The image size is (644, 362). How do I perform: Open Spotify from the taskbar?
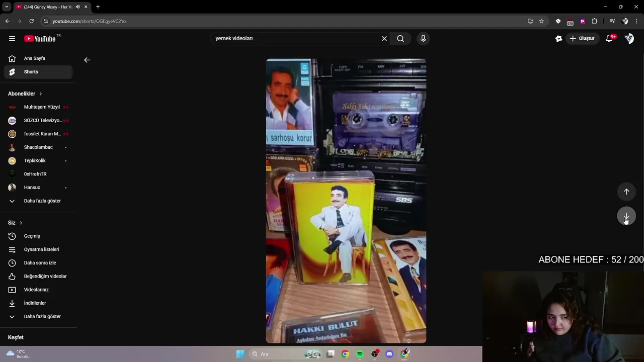(x=360, y=354)
